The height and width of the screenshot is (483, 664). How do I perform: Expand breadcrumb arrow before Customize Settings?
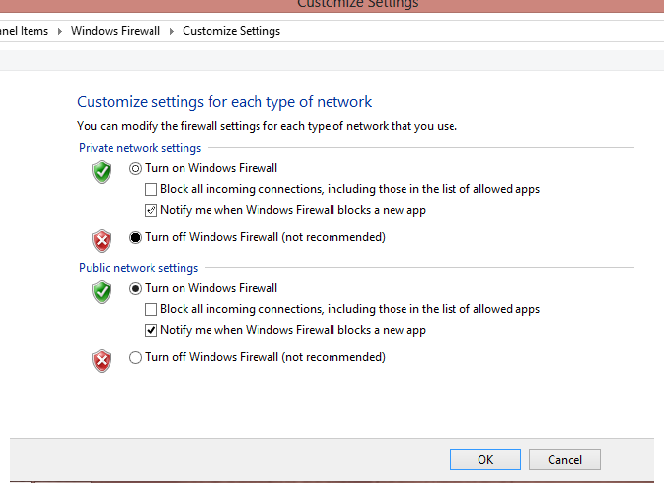[x=172, y=31]
